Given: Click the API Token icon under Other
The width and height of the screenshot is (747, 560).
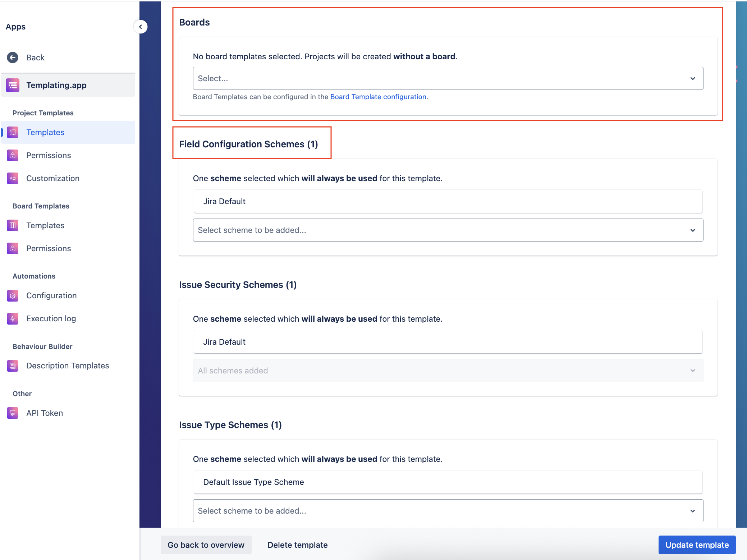Looking at the screenshot, I should (x=13, y=413).
